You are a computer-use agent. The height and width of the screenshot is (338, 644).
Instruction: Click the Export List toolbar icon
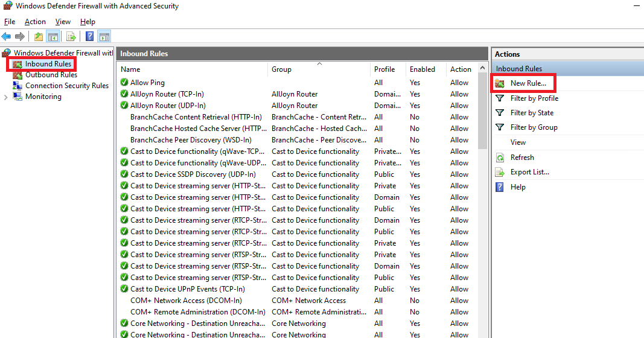pos(71,37)
